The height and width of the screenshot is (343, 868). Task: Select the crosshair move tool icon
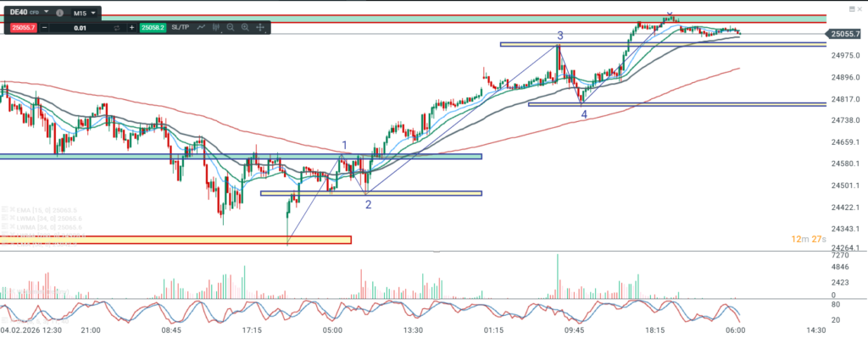point(259,28)
